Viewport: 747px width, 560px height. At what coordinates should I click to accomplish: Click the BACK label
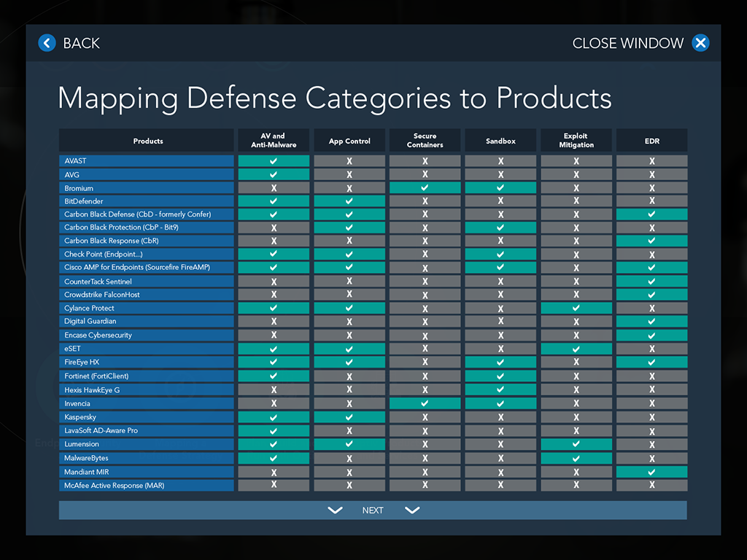click(82, 43)
